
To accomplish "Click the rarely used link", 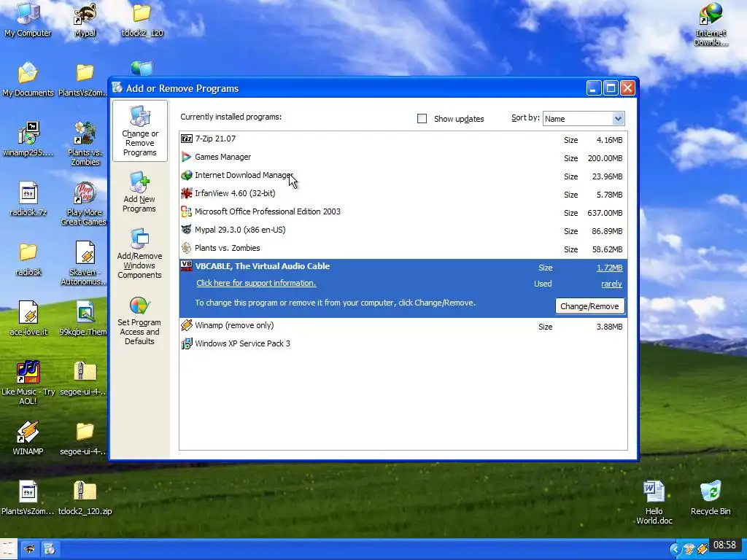I will click(611, 284).
